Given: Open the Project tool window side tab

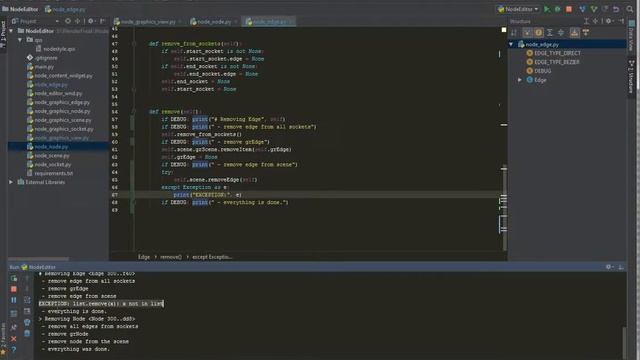Looking at the screenshot, I should coord(3,34).
